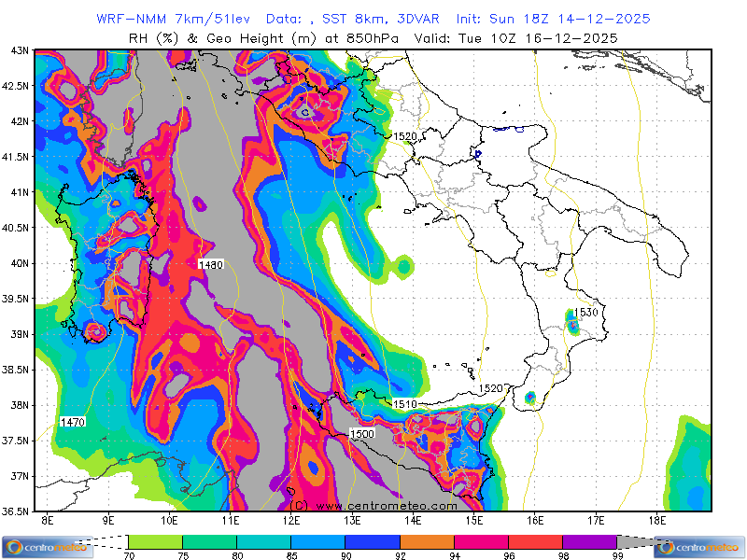Select the 1530 contour label over Calabria
The width and height of the screenshot is (747, 560).
(585, 312)
